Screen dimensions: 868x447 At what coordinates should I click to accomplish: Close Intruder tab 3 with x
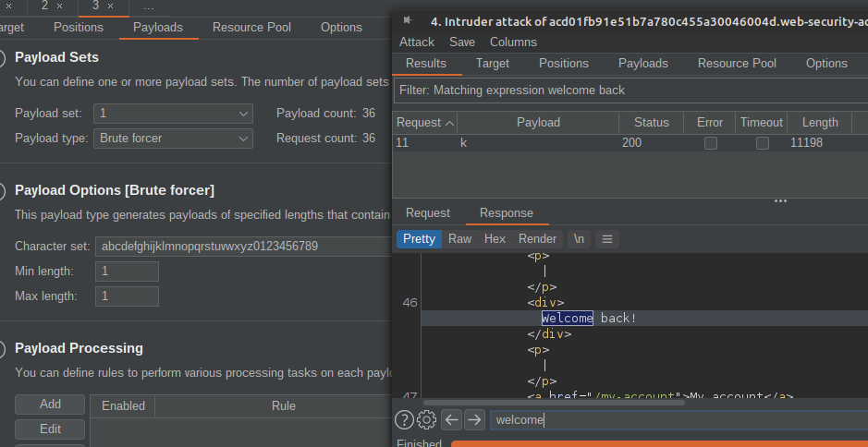pos(110,6)
